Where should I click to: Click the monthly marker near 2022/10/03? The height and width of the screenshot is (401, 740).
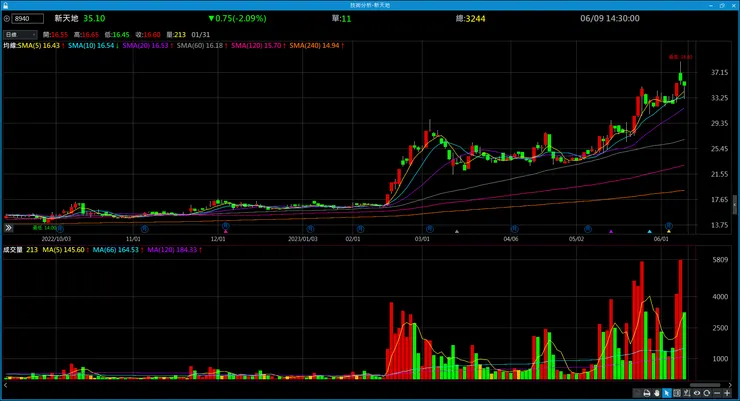click(x=60, y=229)
